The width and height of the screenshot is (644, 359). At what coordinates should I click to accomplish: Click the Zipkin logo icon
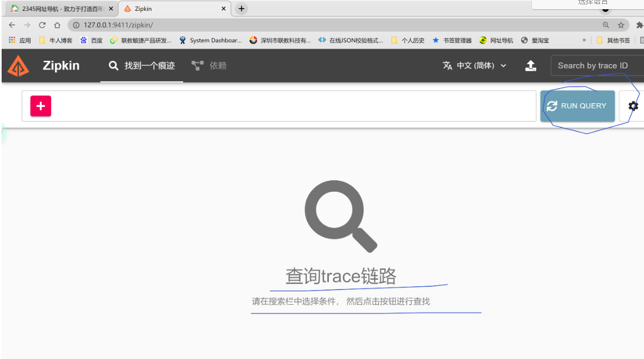coord(18,65)
